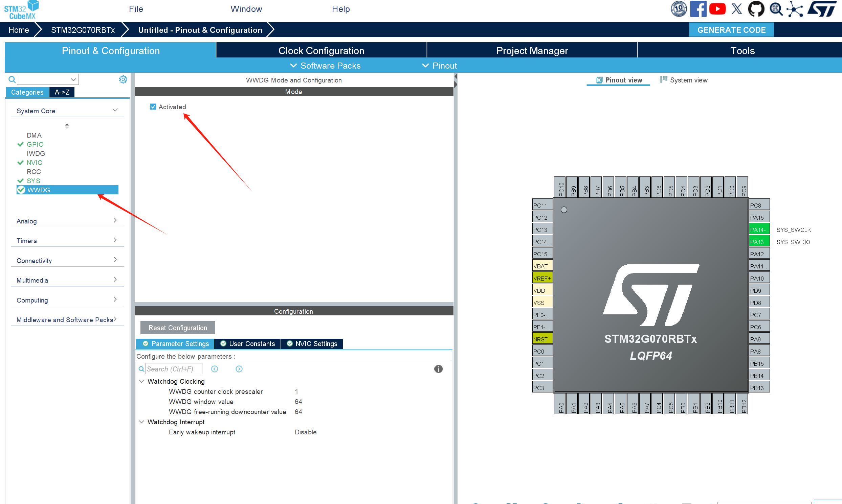Screen dimensions: 842x504
Task: Open the YouTube icon link
Action: tap(717, 9)
